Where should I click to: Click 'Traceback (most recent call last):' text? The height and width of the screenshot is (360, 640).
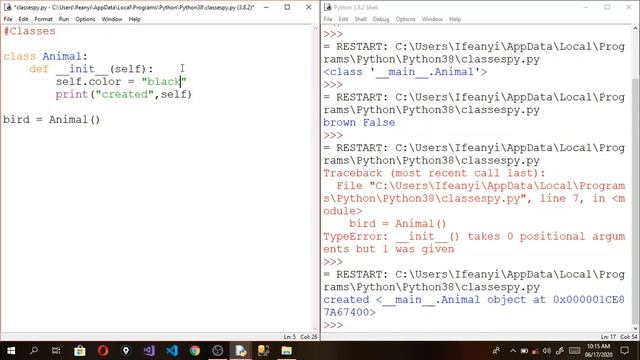(434, 173)
